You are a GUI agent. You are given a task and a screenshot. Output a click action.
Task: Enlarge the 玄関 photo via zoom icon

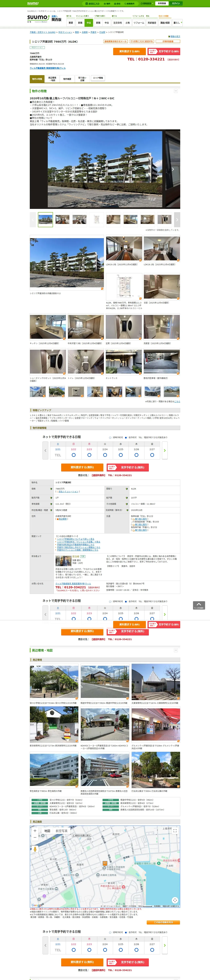point(140,339)
